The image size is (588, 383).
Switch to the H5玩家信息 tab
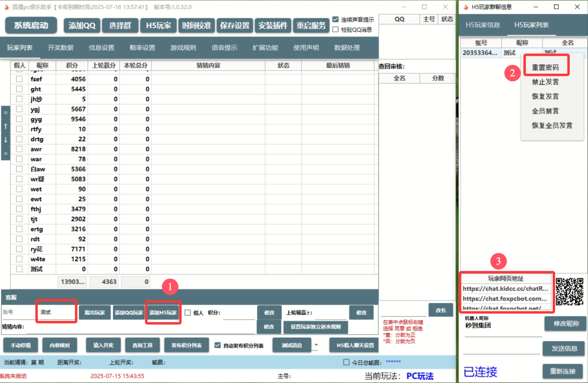coord(483,25)
